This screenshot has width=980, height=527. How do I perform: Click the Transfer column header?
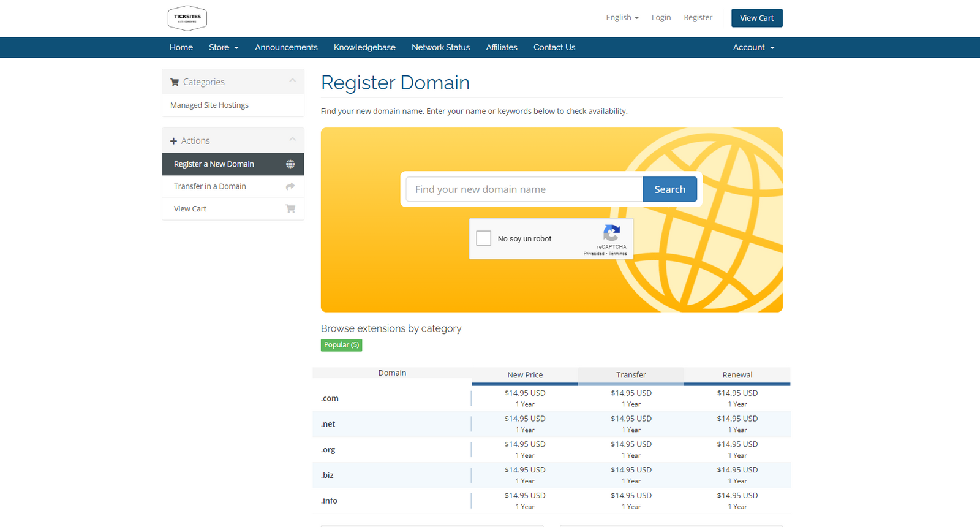click(x=631, y=375)
